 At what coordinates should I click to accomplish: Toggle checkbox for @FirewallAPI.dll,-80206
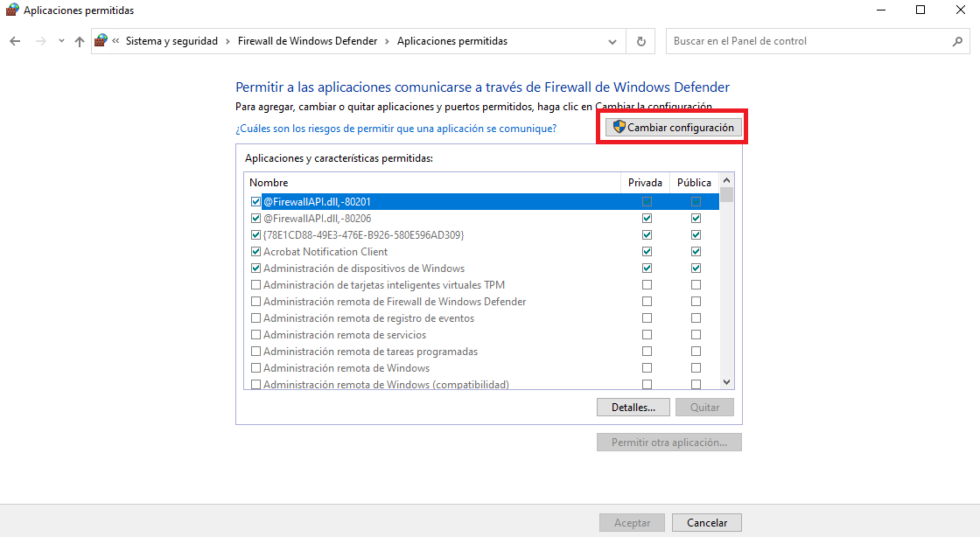255,219
